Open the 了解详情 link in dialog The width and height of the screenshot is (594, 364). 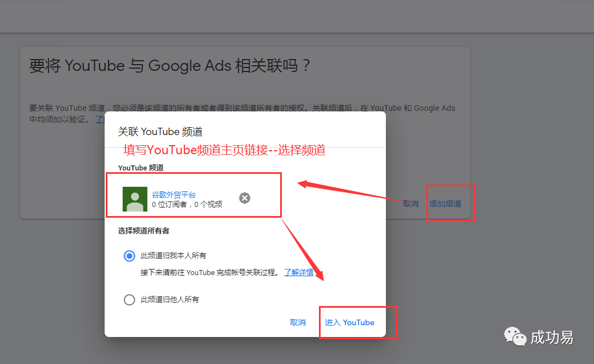coord(299,272)
